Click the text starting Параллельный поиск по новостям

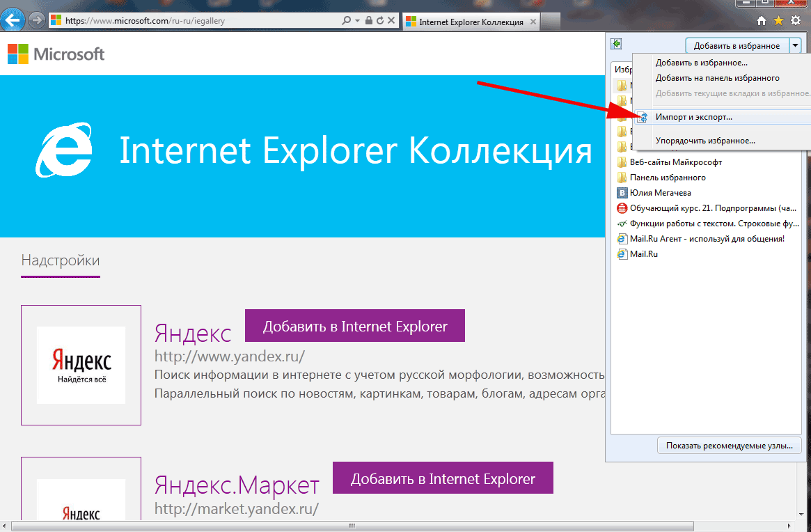379,394
